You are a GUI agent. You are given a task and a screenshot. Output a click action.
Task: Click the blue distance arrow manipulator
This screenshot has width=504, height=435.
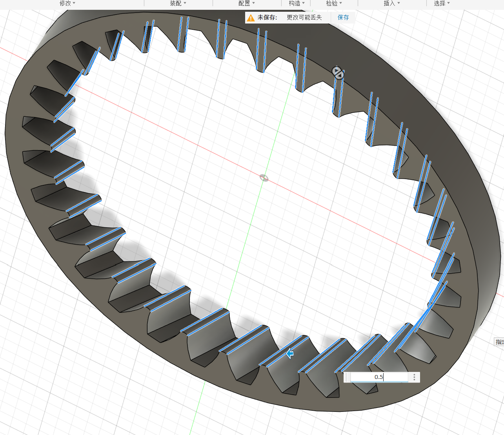click(290, 354)
